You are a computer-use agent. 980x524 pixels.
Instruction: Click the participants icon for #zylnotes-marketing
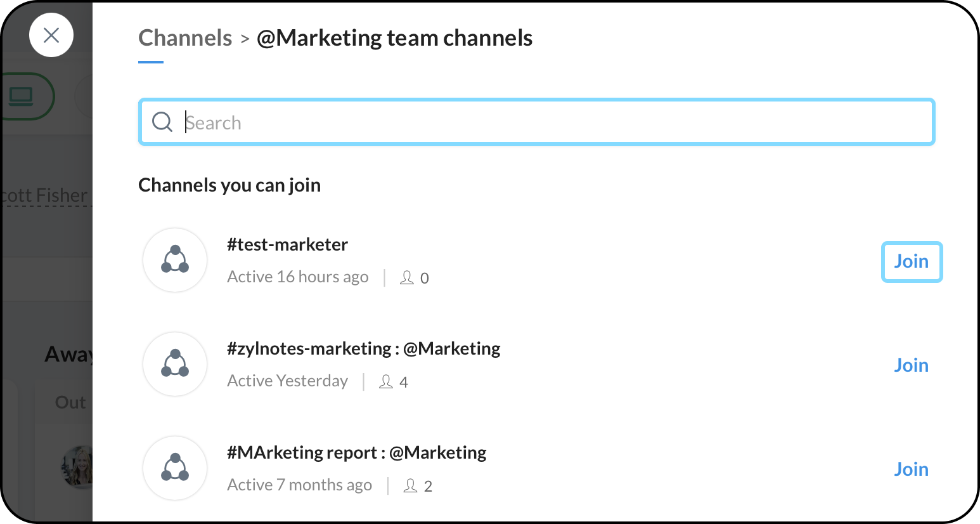pyautogui.click(x=386, y=382)
